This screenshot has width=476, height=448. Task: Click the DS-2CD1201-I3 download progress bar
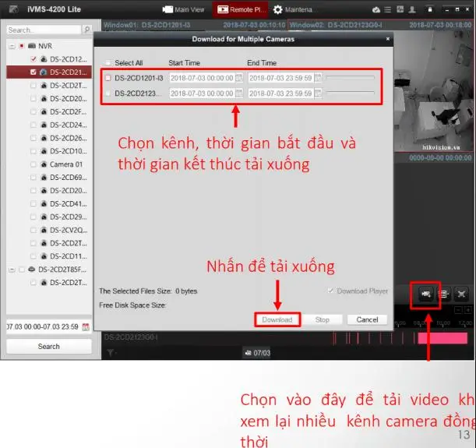tap(350, 78)
